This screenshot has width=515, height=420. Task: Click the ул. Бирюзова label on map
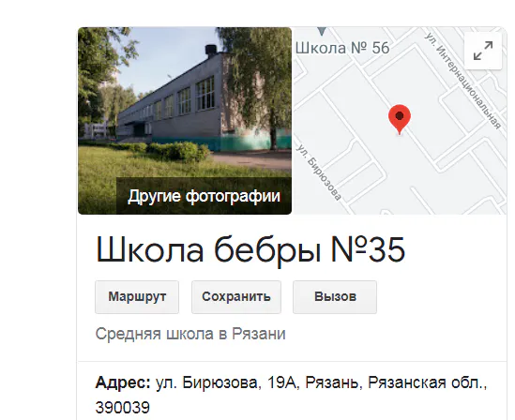pos(319,172)
